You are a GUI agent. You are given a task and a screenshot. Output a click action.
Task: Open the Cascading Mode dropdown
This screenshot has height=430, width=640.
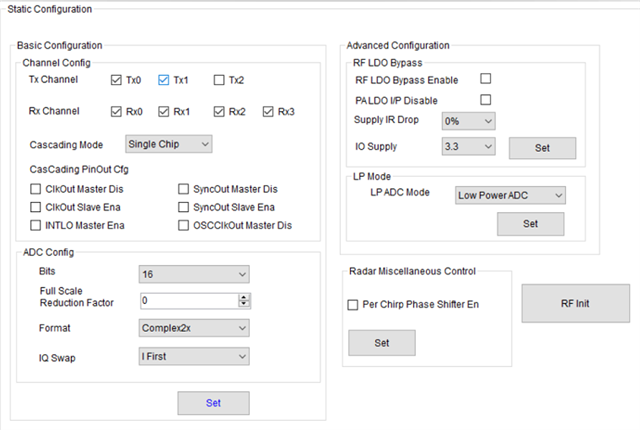click(x=169, y=145)
